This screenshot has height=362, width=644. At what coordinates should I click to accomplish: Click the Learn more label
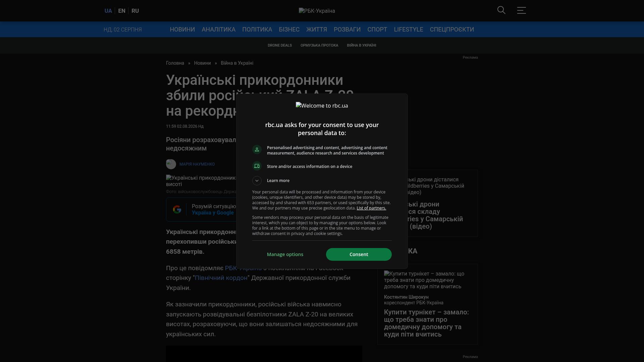(x=278, y=181)
